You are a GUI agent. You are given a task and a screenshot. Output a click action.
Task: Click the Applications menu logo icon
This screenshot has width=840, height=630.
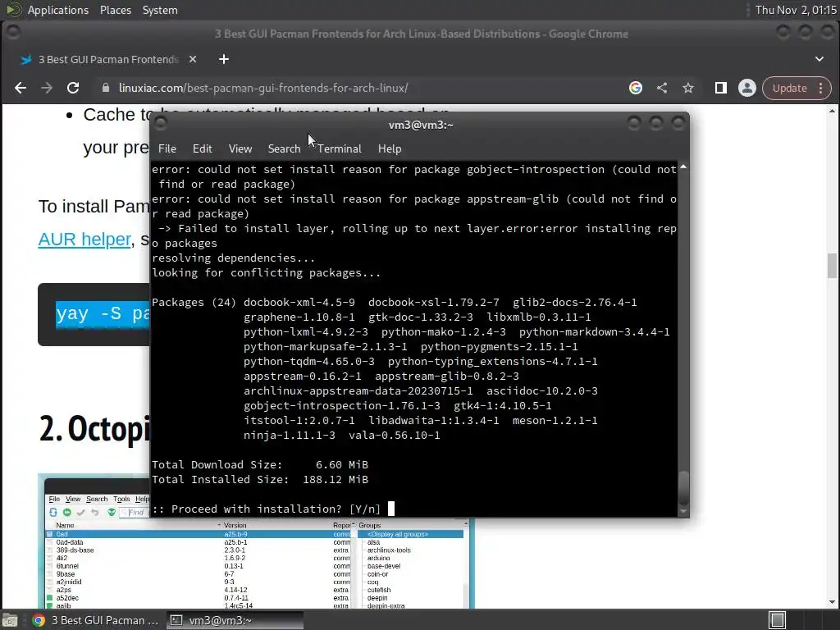click(13, 9)
